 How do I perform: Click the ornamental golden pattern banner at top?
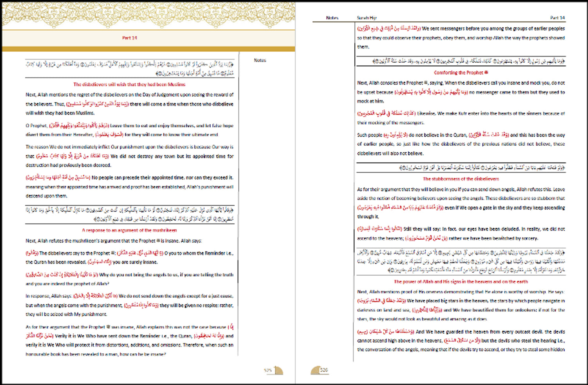tap(149, 16)
